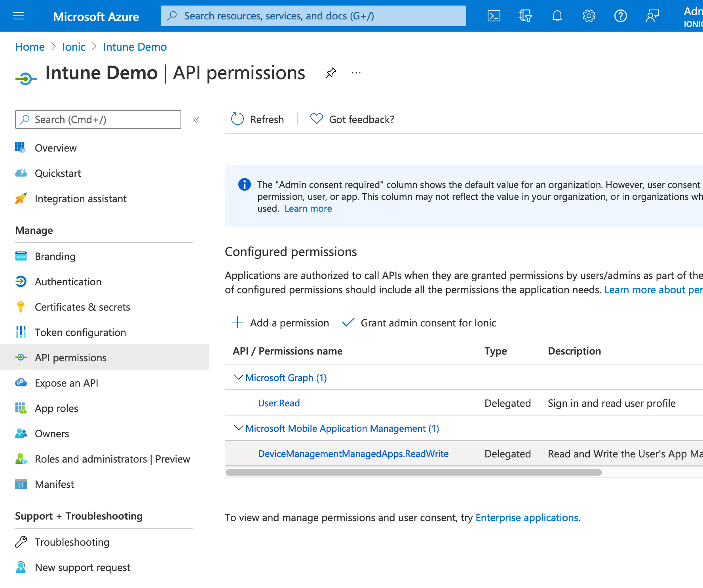This screenshot has width=703, height=588.
Task: Refresh the permissions list
Action: [258, 119]
